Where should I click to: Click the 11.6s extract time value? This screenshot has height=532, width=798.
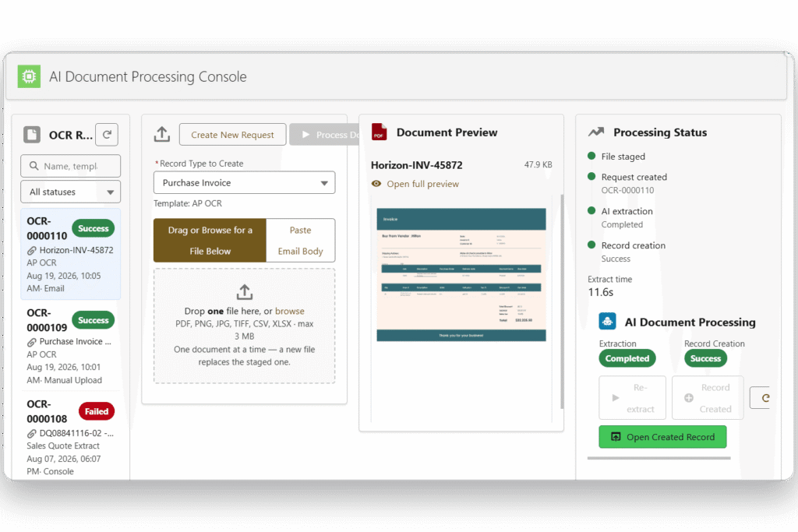(x=601, y=292)
